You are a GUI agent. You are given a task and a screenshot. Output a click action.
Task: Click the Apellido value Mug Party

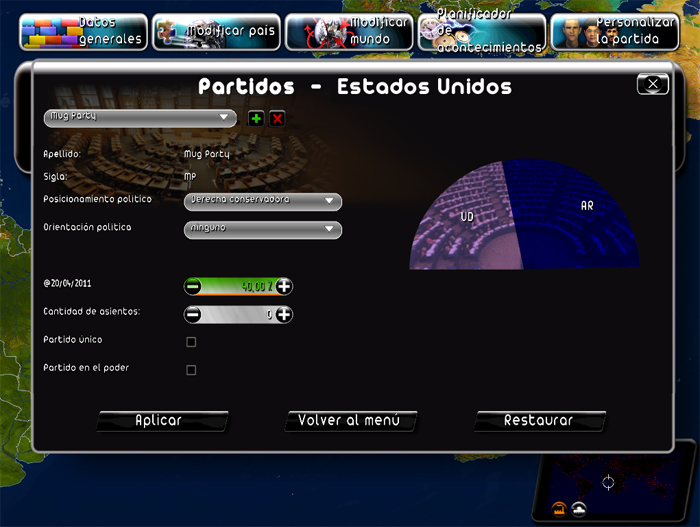pos(207,154)
